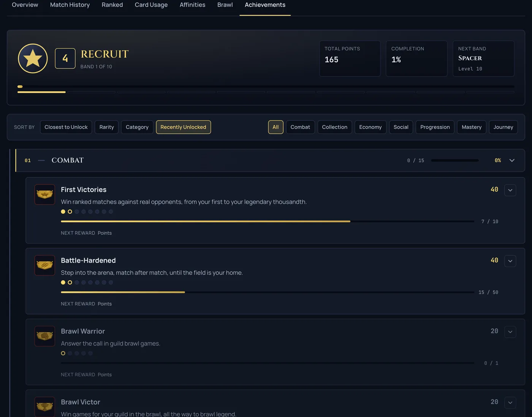Sort achievements by Rarity
The image size is (532, 417).
107,127
